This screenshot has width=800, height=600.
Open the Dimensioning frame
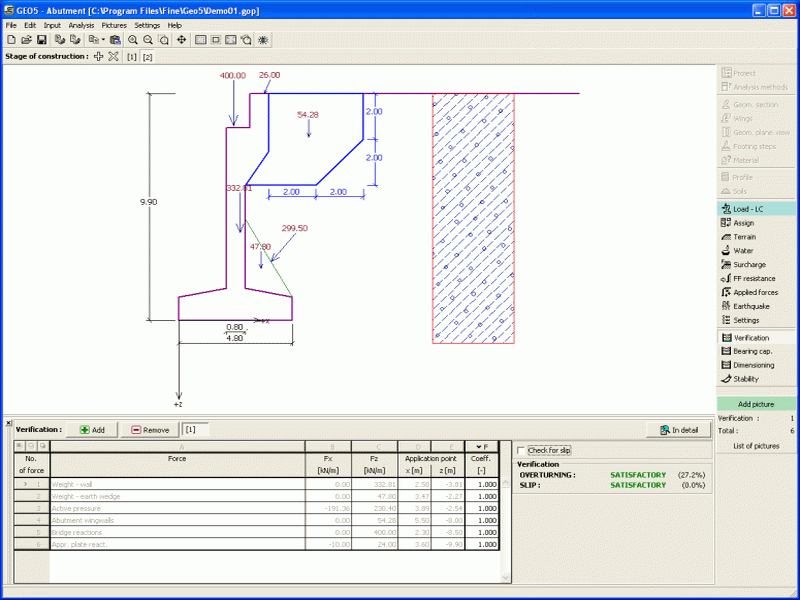tap(752, 365)
